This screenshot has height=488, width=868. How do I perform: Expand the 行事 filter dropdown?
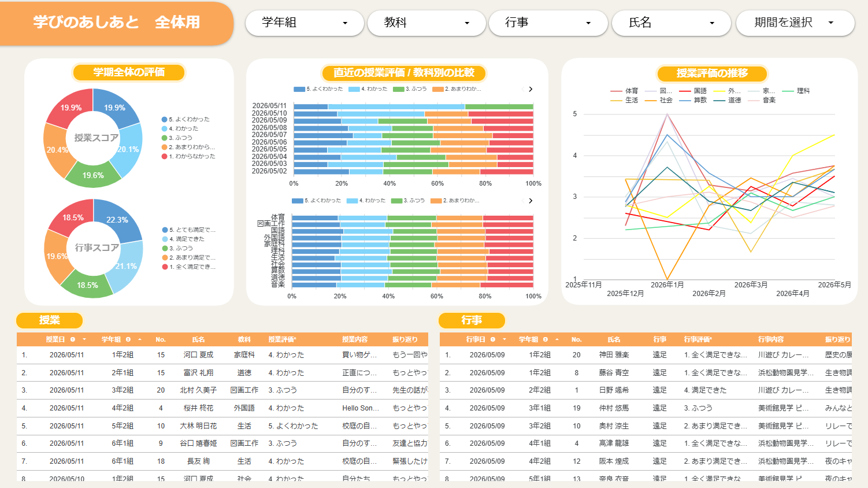[x=548, y=23]
